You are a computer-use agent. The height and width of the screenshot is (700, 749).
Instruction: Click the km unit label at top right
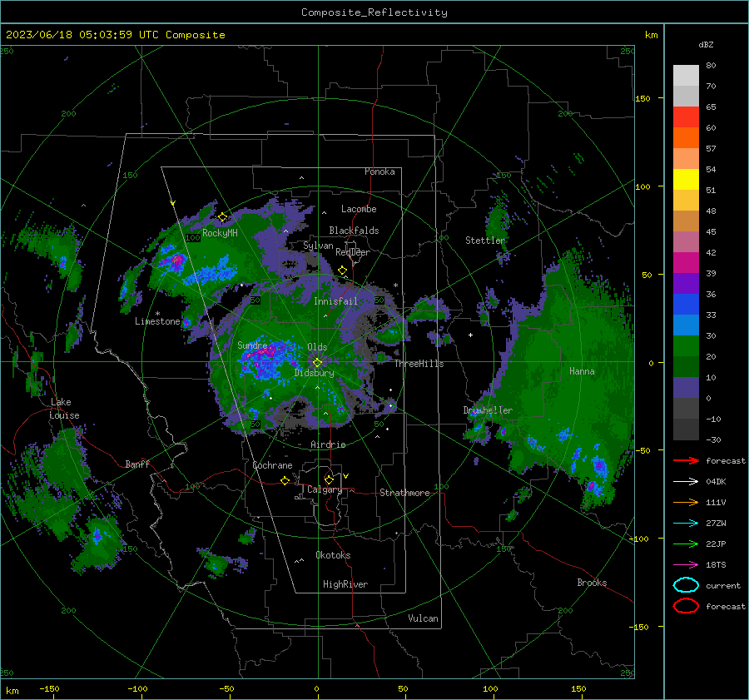tap(651, 35)
